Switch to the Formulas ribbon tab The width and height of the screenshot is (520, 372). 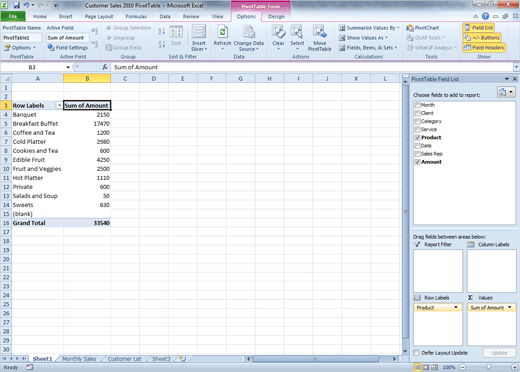136,16
